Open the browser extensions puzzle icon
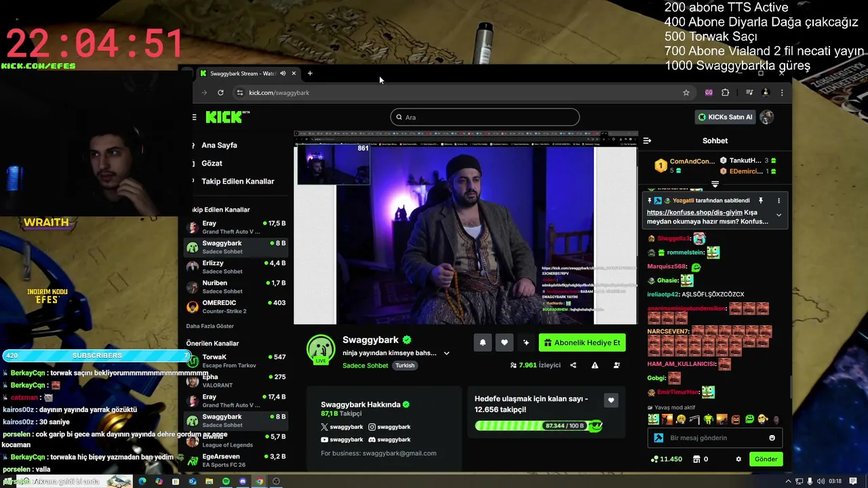 click(725, 92)
